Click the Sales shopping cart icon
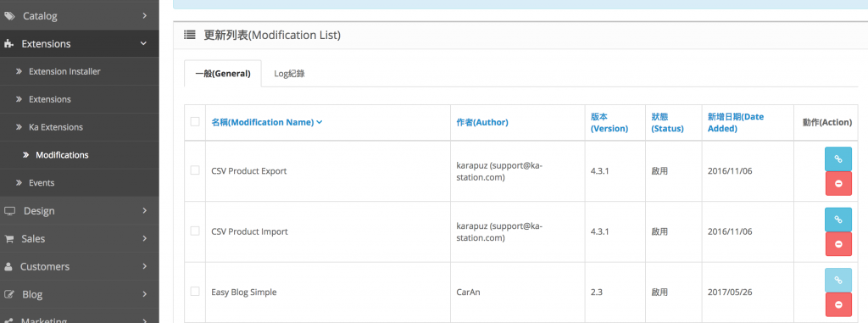Screen dimensions: 868x323 (8, 239)
